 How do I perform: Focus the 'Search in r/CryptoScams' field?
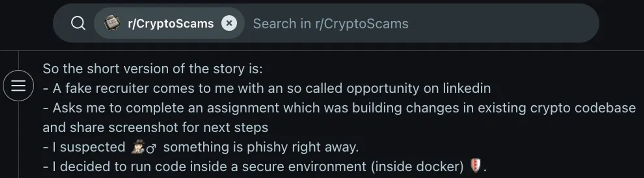tap(423, 23)
